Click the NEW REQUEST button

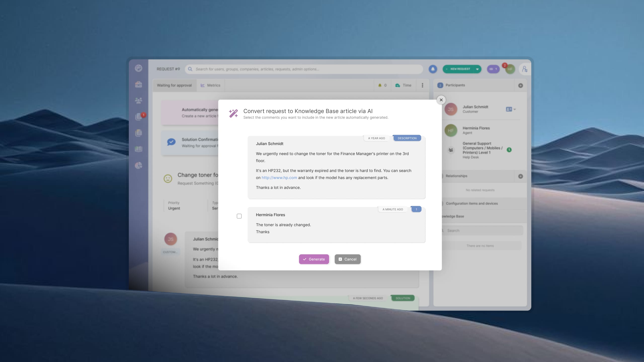(458, 69)
